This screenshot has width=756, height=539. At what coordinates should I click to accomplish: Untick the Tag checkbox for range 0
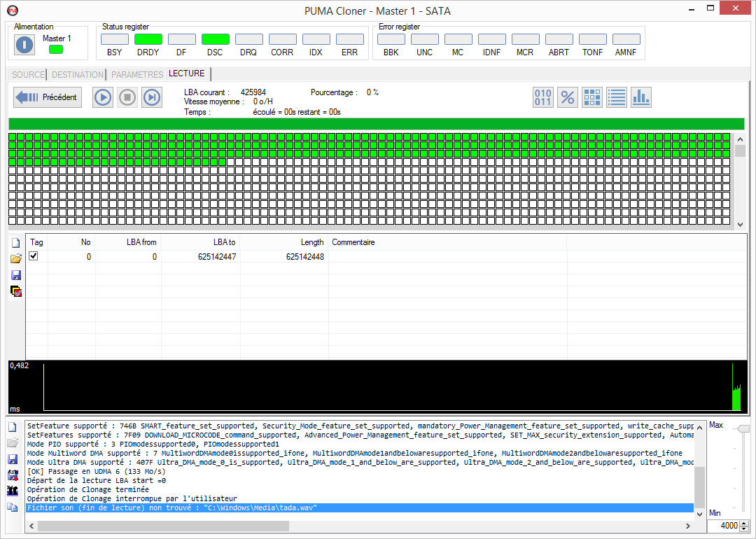coord(34,256)
